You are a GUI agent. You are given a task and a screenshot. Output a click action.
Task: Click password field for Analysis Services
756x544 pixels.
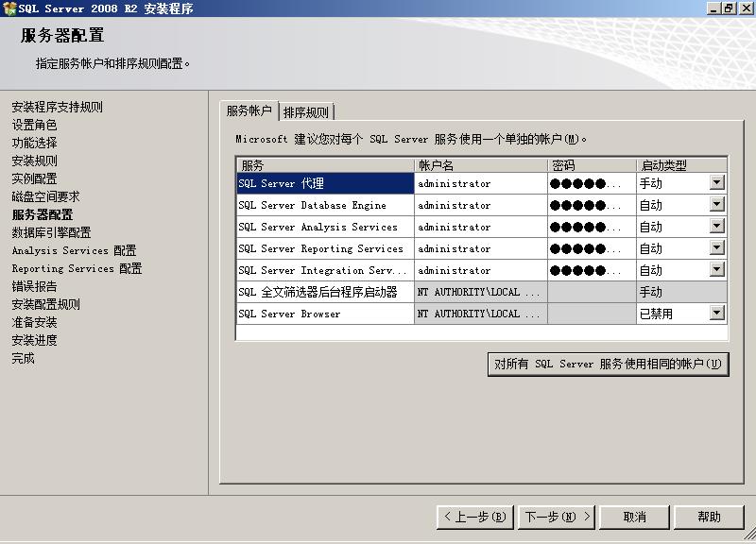coord(591,227)
